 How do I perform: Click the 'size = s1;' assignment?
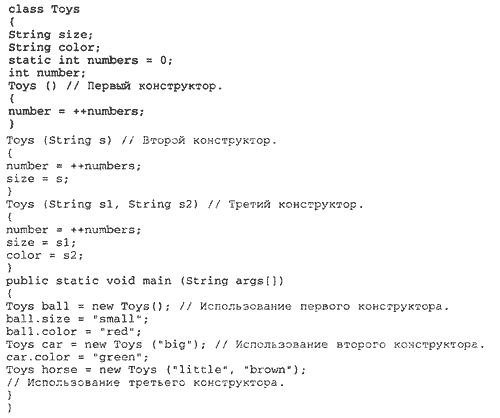coord(41,242)
